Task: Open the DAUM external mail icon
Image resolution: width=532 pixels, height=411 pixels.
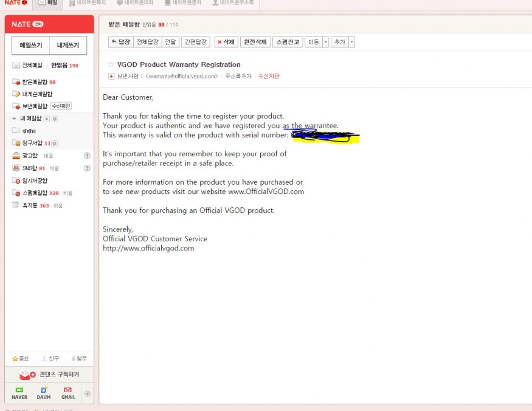Action: coord(44,393)
